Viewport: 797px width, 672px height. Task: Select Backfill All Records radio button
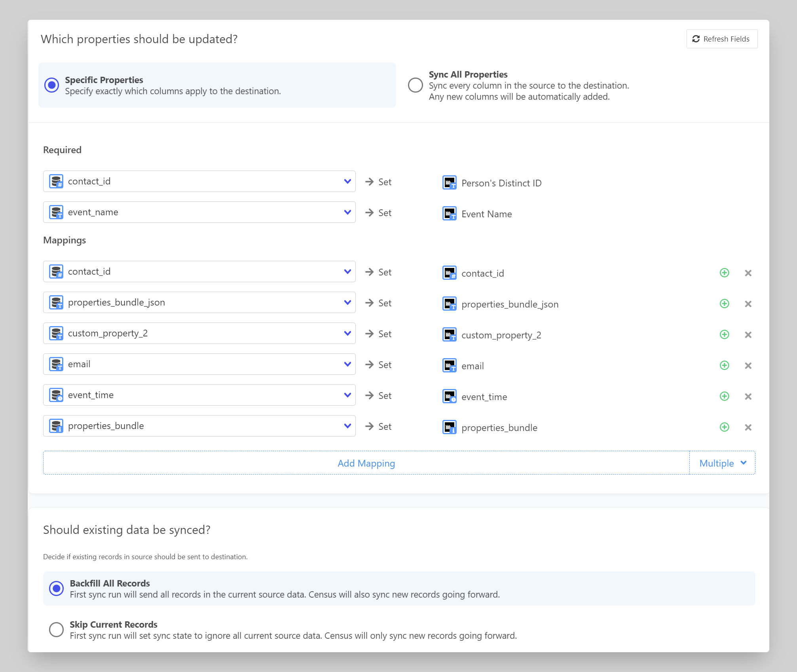pos(56,588)
